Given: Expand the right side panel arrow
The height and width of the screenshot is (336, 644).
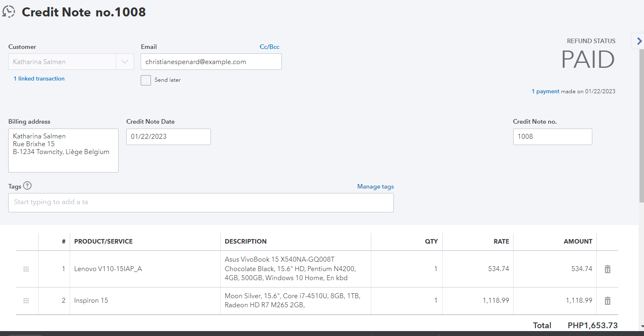Looking at the screenshot, I should 639,41.
